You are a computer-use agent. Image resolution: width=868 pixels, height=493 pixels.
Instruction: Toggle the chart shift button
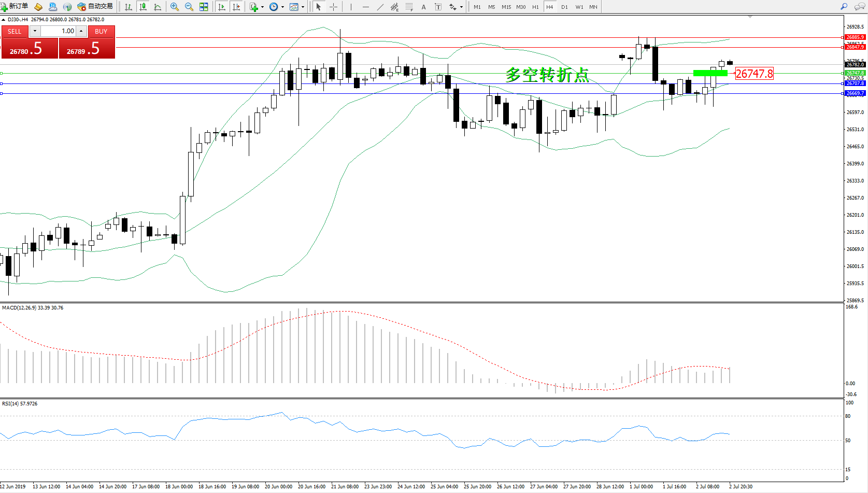236,7
